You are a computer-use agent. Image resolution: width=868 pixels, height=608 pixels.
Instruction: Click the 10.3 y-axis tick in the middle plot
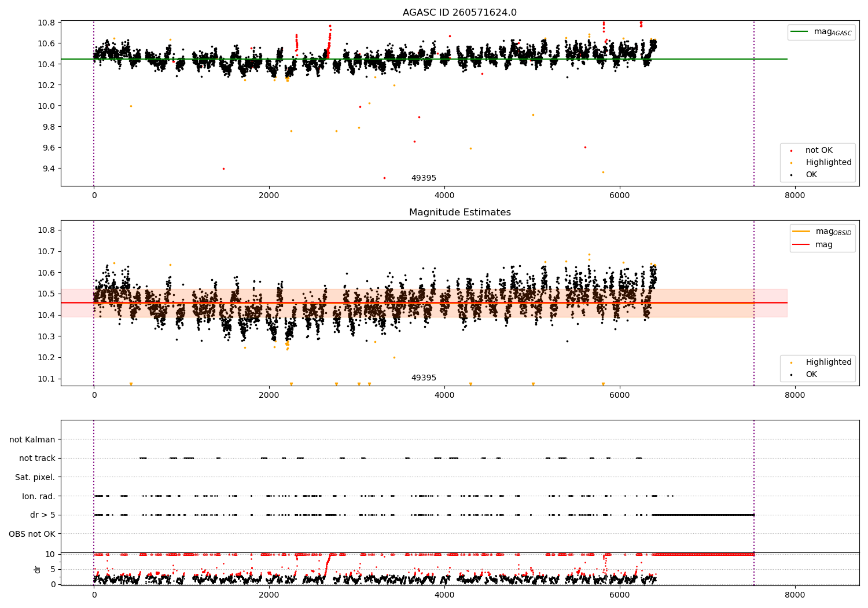(x=45, y=336)
